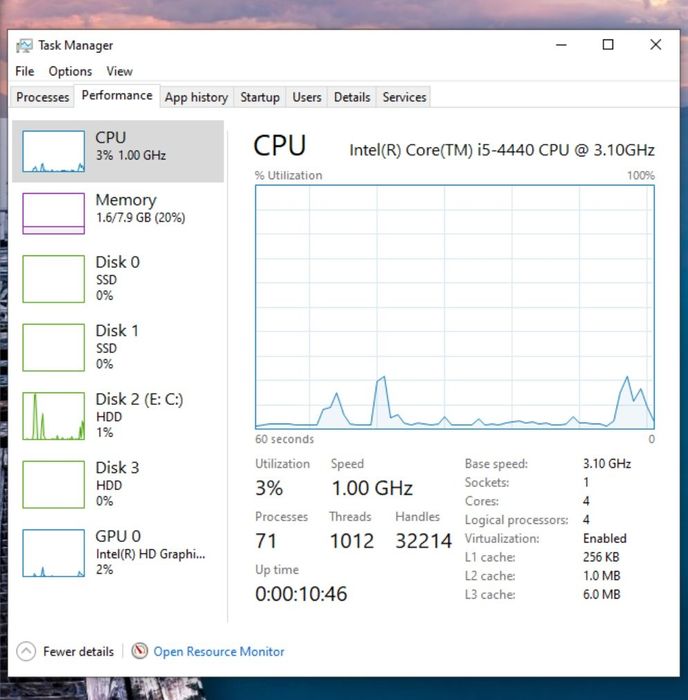
Task: Select the GPU 0 mini graph thumbnail
Action: [x=54, y=553]
